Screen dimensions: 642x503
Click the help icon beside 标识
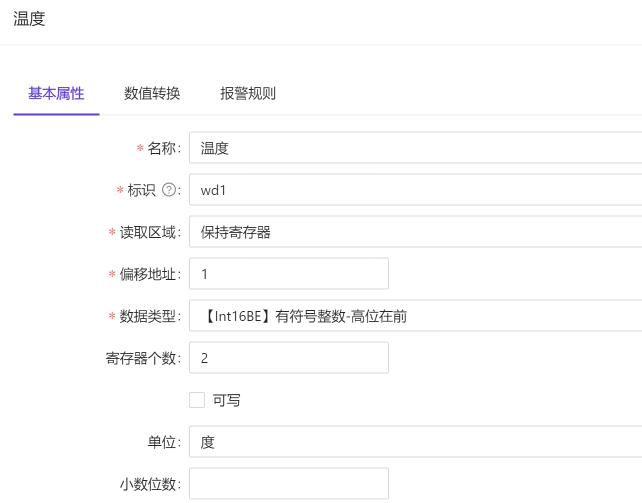pos(169,190)
